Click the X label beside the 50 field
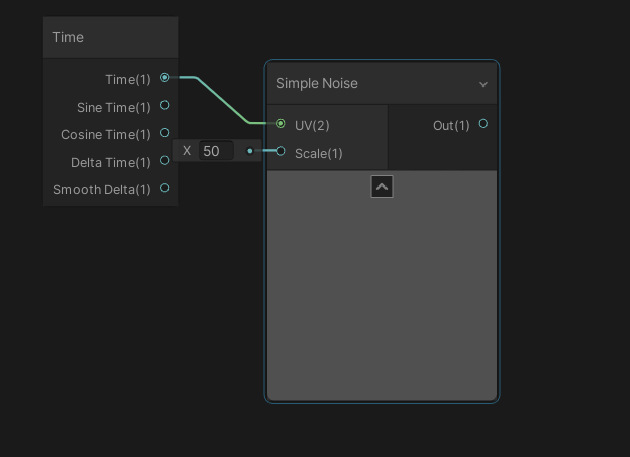This screenshot has height=457, width=630. (x=187, y=151)
